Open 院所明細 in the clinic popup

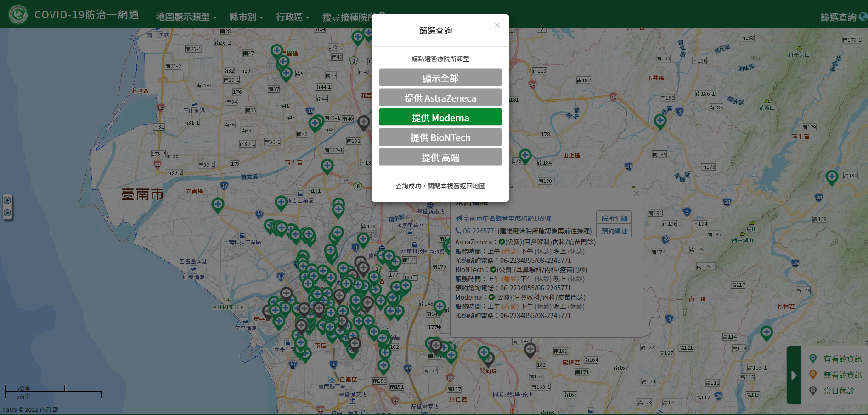tap(614, 218)
